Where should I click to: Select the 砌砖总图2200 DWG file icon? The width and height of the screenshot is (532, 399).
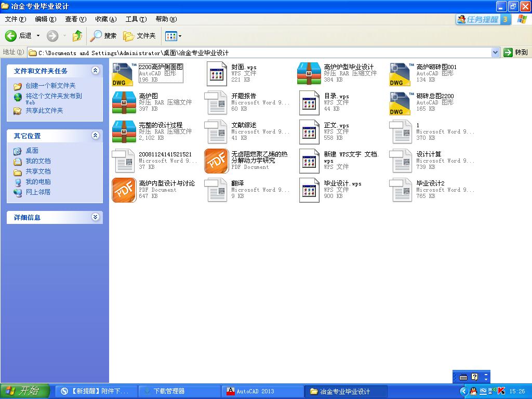click(402, 103)
